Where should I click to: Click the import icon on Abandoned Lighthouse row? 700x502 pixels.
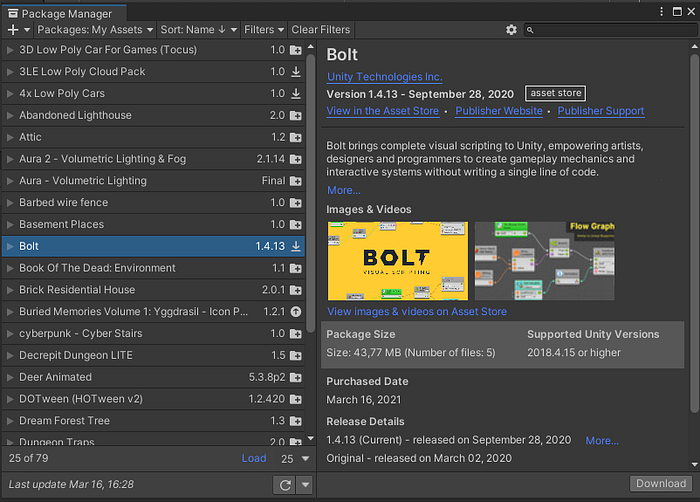tap(295, 116)
